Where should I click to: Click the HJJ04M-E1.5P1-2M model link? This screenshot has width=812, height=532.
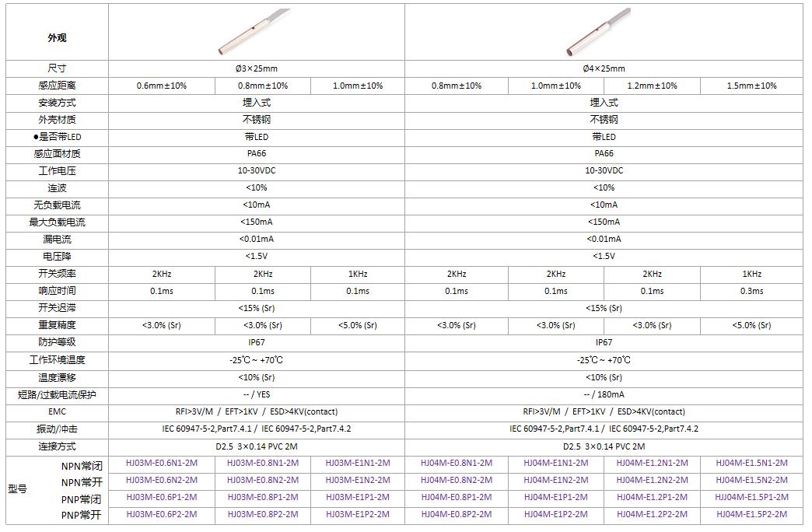(751, 497)
